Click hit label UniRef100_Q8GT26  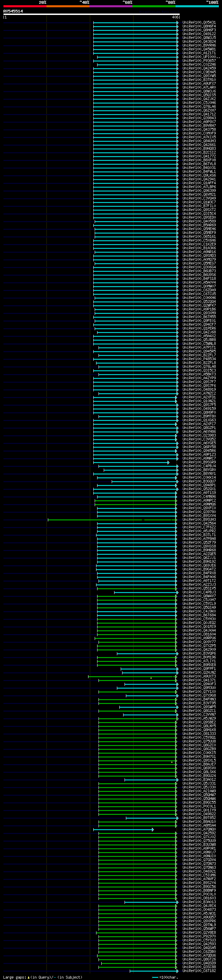click(x=199, y=959)
